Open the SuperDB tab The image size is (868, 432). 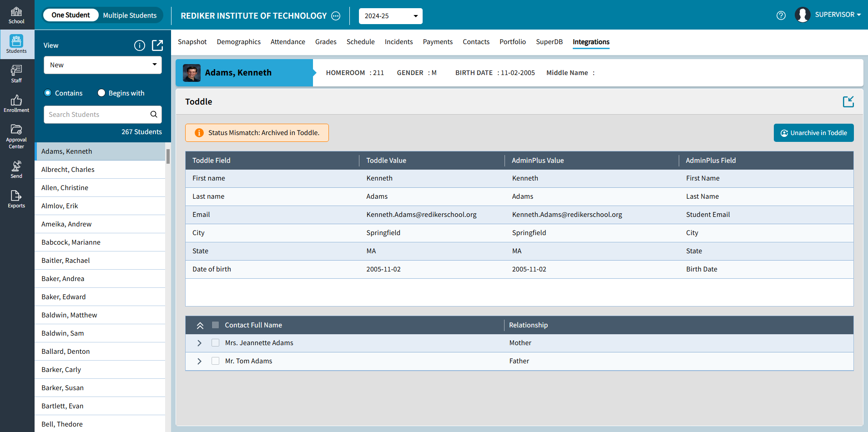(549, 42)
